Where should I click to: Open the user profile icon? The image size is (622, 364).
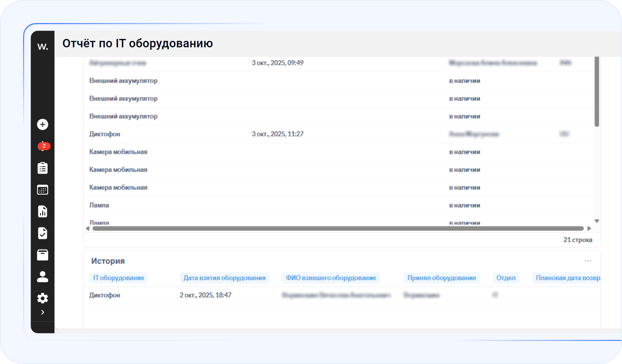pyautogui.click(x=43, y=277)
